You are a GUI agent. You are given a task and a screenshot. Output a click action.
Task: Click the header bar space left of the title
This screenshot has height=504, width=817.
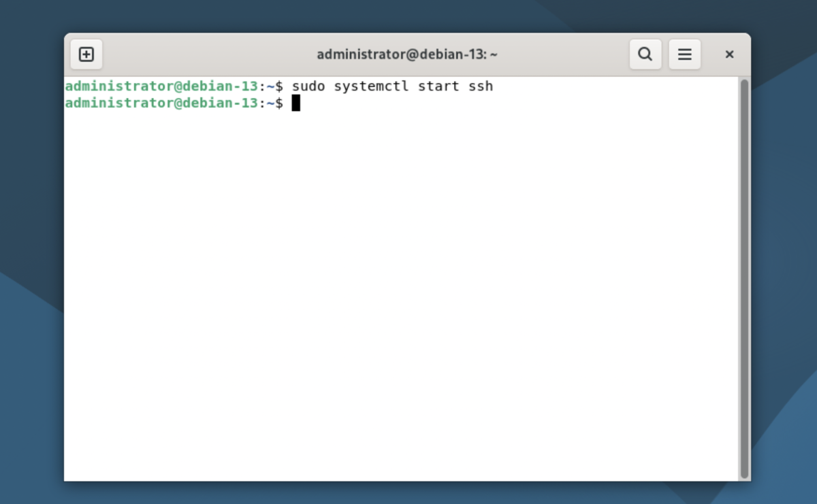point(204,54)
